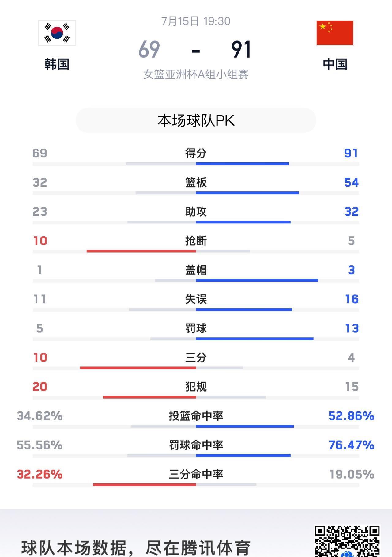Tap the 韩国 team name
The width and height of the screenshot is (392, 557).
57,64
